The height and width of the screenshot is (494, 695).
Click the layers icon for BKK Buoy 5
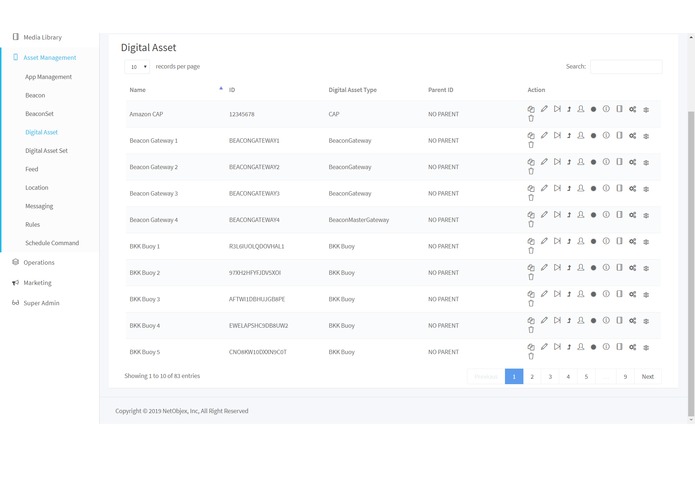(646, 347)
